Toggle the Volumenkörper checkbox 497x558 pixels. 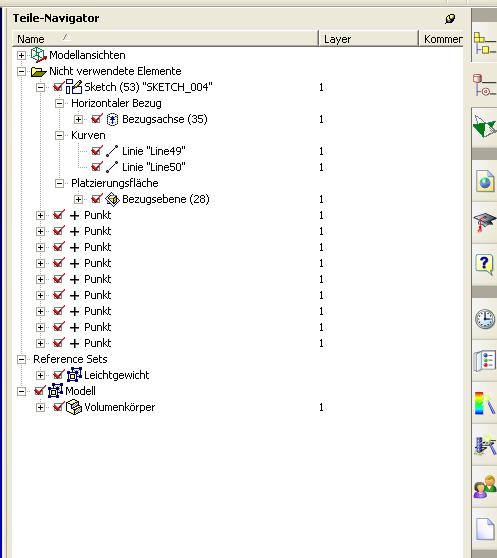click(x=58, y=407)
